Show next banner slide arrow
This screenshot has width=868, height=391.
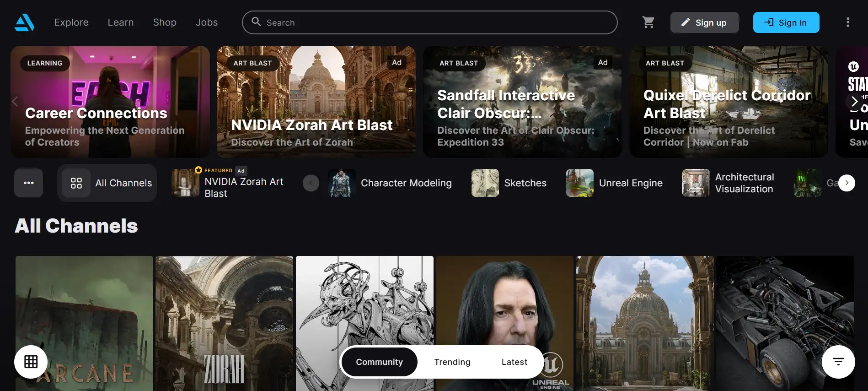(854, 102)
